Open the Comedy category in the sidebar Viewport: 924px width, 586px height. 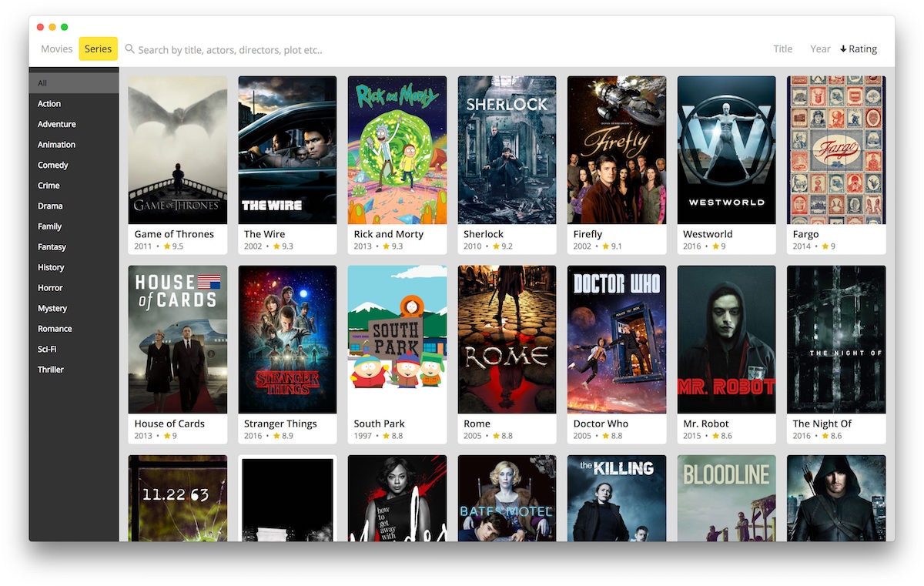52,165
